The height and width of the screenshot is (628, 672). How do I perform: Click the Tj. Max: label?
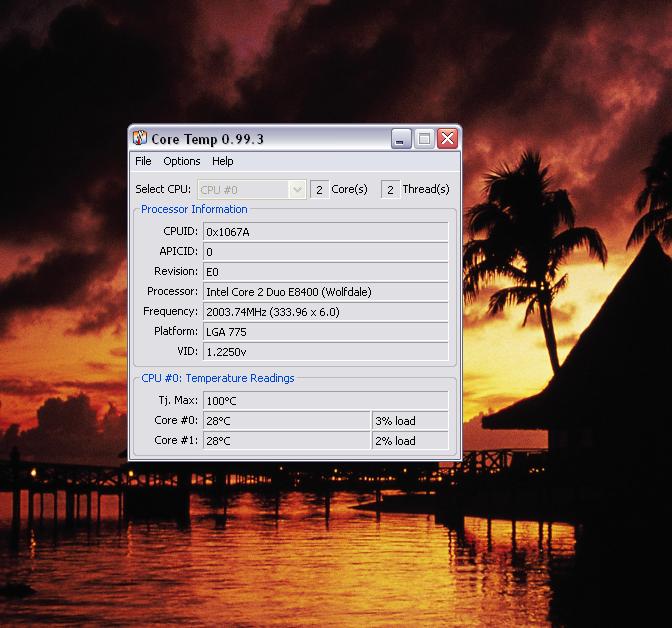(178, 400)
